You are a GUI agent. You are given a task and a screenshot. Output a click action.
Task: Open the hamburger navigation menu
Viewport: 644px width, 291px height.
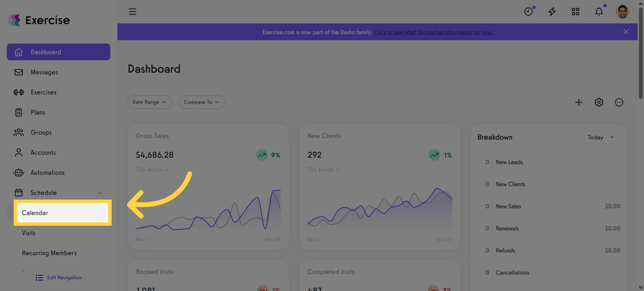(132, 11)
